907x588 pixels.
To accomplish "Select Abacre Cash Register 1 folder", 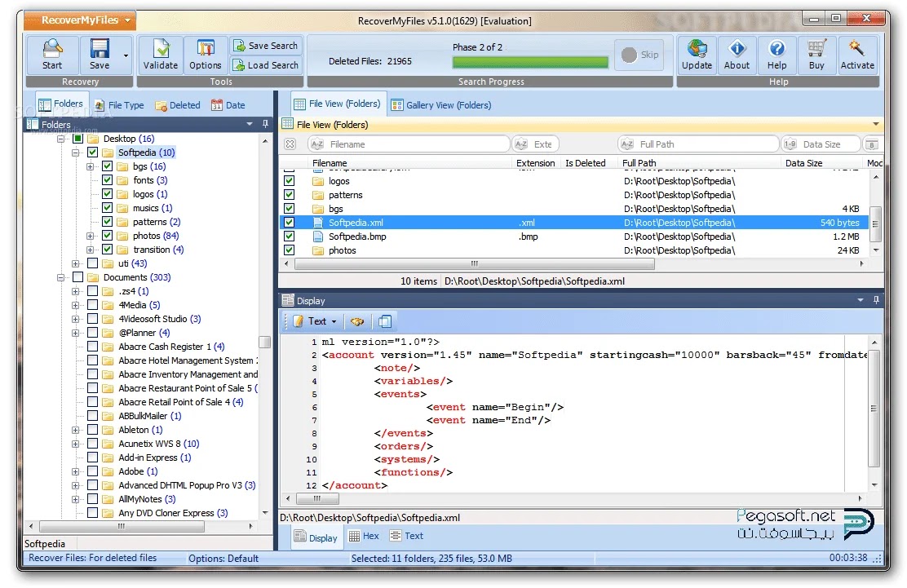I will click(x=171, y=347).
